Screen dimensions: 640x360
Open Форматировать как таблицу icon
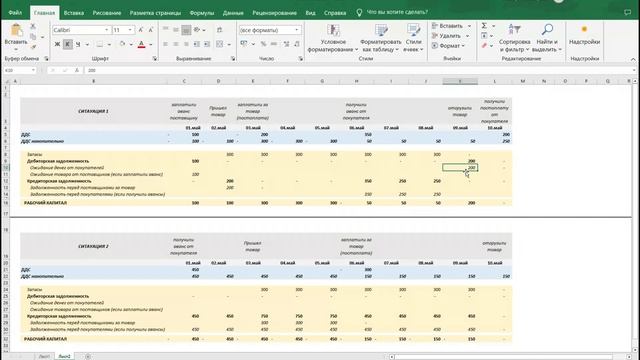coord(381,31)
